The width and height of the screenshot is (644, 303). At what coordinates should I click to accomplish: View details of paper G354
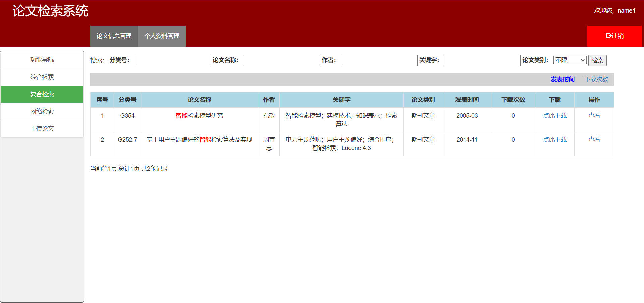pos(594,116)
